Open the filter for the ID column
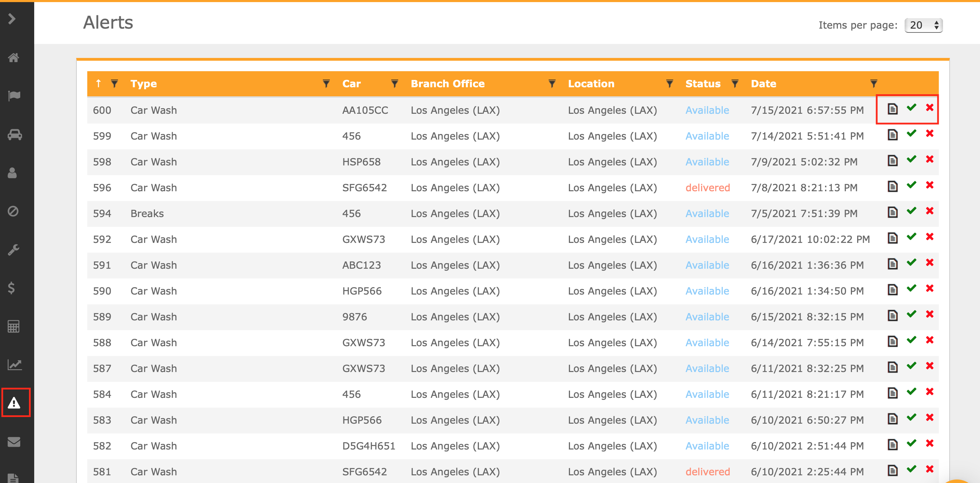980x483 pixels. click(x=114, y=83)
